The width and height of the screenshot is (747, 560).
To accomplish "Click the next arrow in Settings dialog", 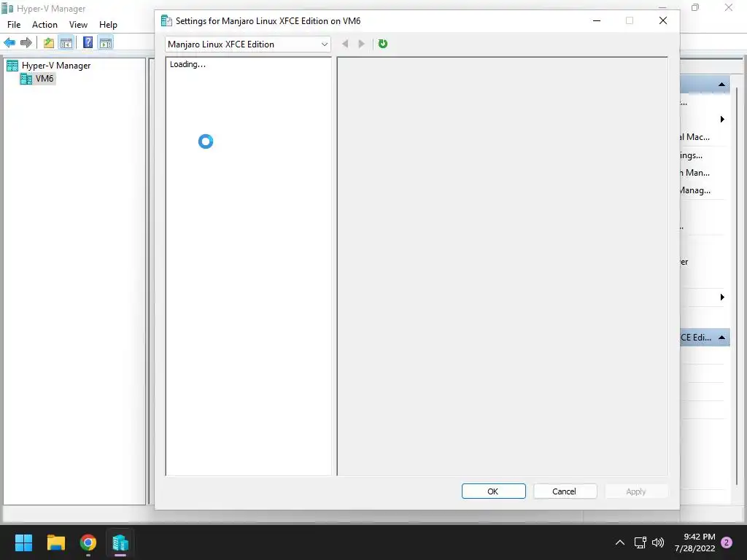I will 362,44.
